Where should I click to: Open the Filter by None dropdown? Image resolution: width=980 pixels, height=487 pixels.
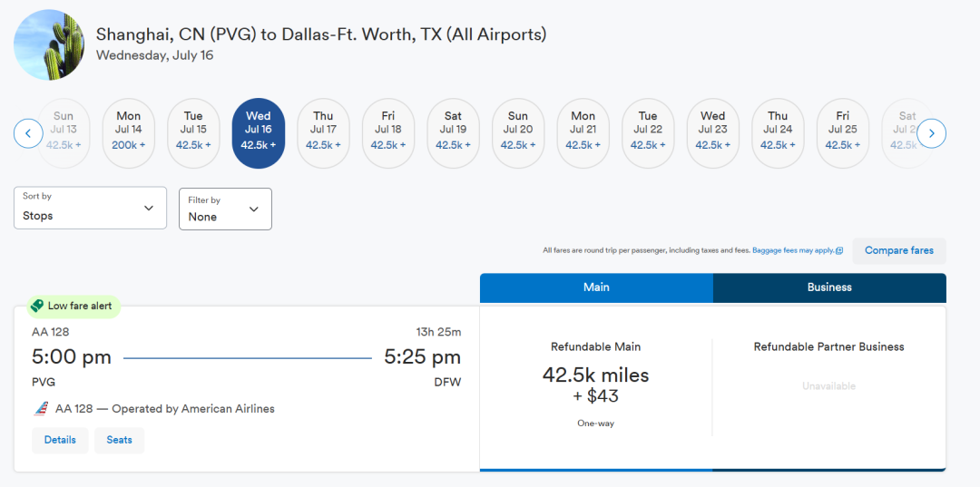pyautogui.click(x=225, y=209)
